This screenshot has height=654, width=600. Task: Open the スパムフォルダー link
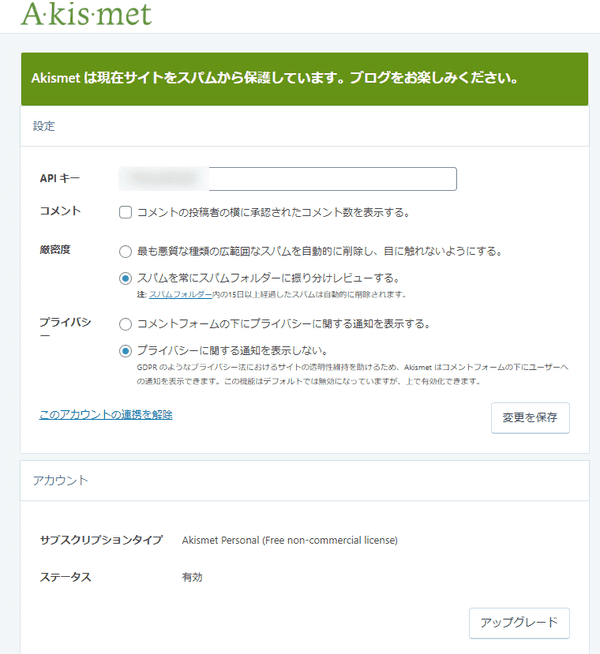[180, 295]
